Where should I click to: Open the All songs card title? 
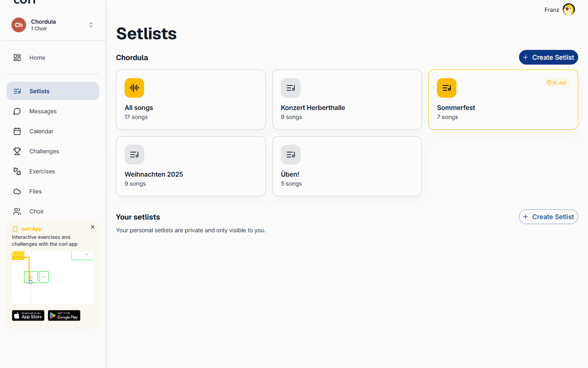(x=139, y=108)
